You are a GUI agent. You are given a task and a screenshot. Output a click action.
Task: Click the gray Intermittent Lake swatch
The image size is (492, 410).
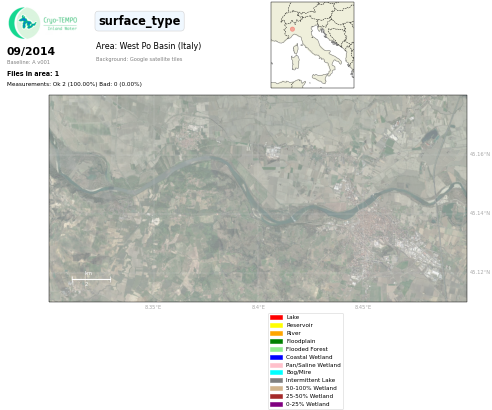click(x=276, y=380)
